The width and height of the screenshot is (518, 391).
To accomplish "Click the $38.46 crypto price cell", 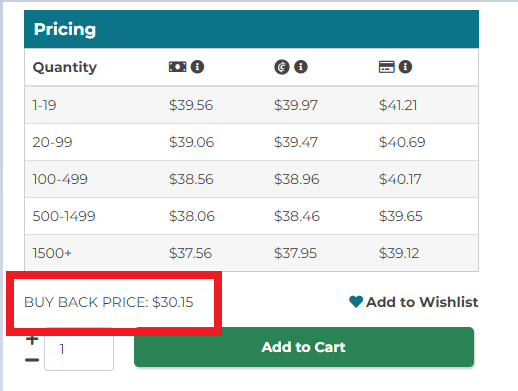I will (297, 216).
